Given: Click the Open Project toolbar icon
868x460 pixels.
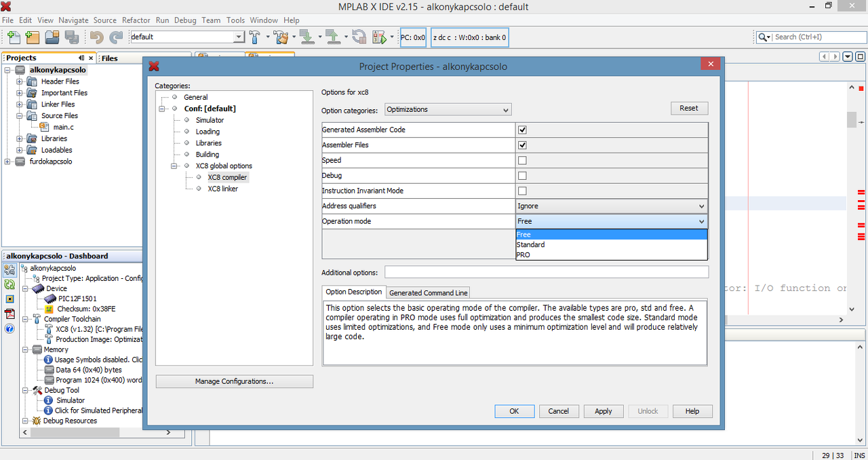Looking at the screenshot, I should point(52,37).
